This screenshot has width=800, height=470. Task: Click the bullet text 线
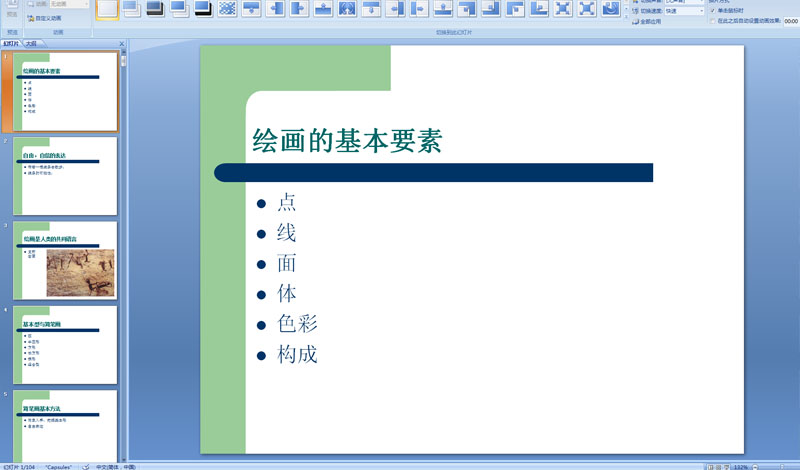pyautogui.click(x=286, y=233)
